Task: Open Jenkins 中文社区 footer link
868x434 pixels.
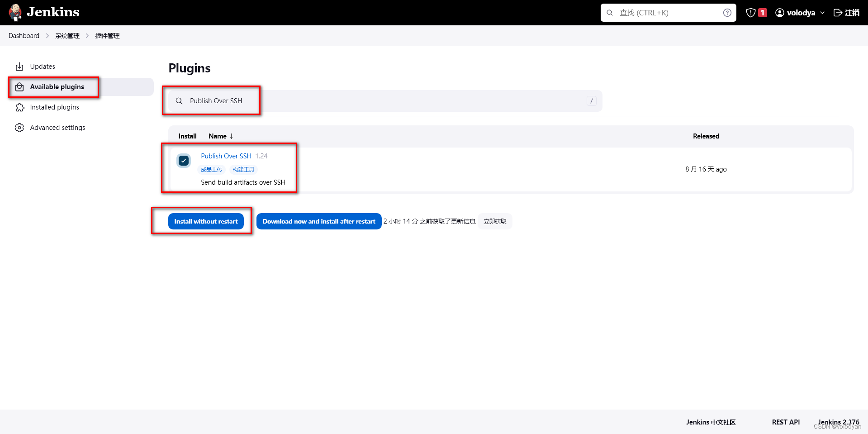Action: (x=711, y=422)
